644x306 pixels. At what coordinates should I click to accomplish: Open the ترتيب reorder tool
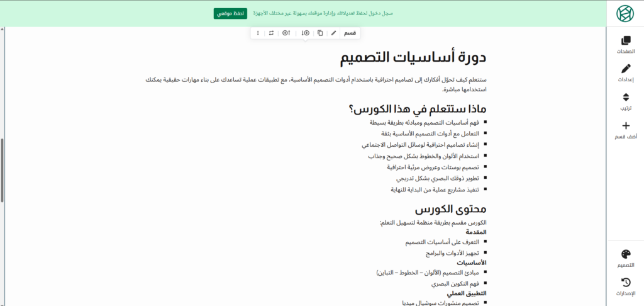625,102
